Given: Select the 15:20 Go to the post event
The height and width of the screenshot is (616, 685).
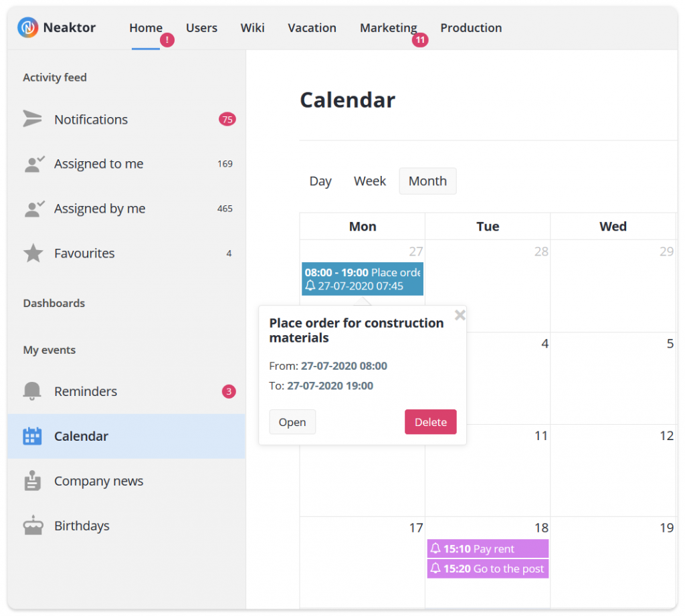Looking at the screenshot, I should click(488, 569).
